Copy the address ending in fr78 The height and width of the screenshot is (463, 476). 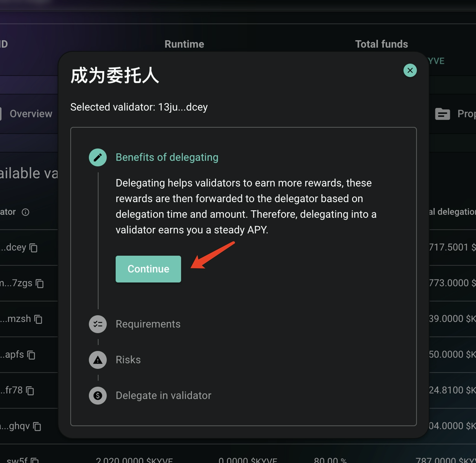[x=30, y=391]
